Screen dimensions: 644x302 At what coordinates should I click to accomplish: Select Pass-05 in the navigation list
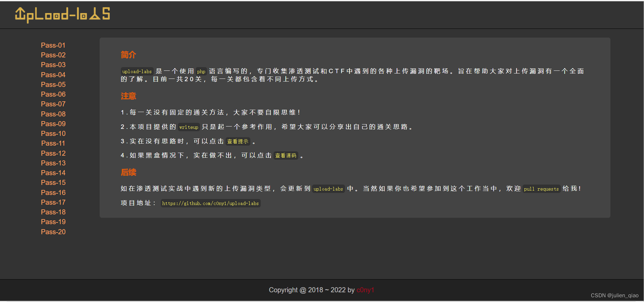[x=53, y=85]
